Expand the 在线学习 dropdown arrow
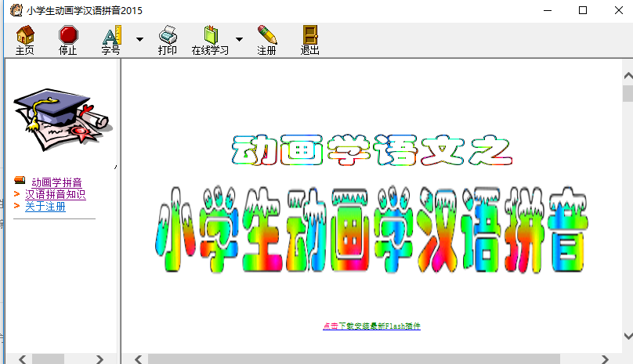 (240, 40)
